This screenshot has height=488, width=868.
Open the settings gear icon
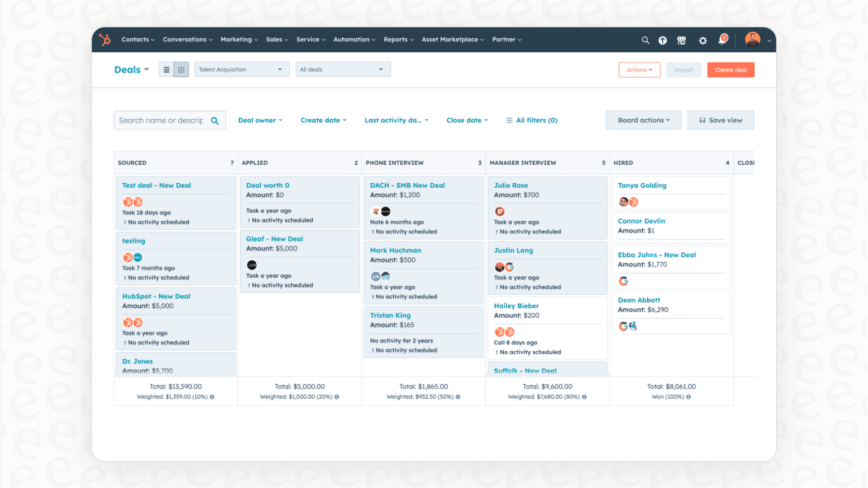point(703,40)
